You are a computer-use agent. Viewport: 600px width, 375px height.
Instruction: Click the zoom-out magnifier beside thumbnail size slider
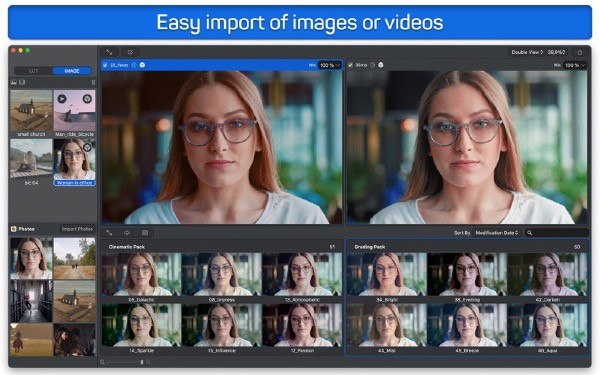point(103,362)
